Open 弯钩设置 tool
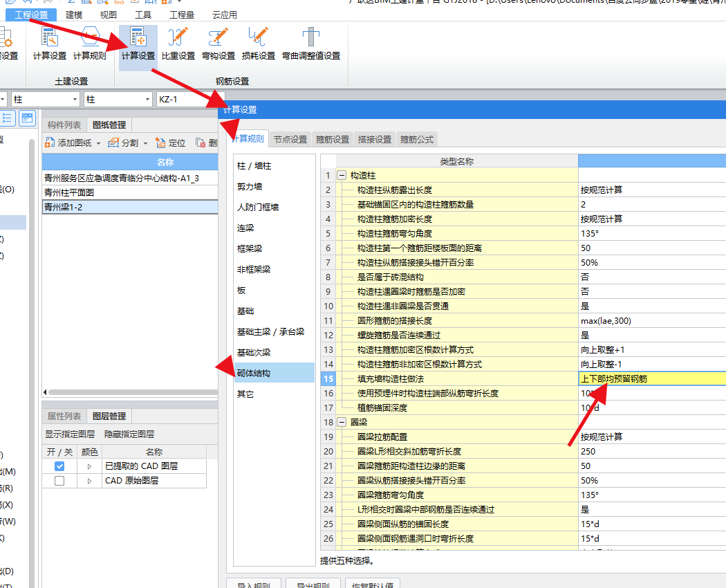The width and height of the screenshot is (726, 588). 218,44
